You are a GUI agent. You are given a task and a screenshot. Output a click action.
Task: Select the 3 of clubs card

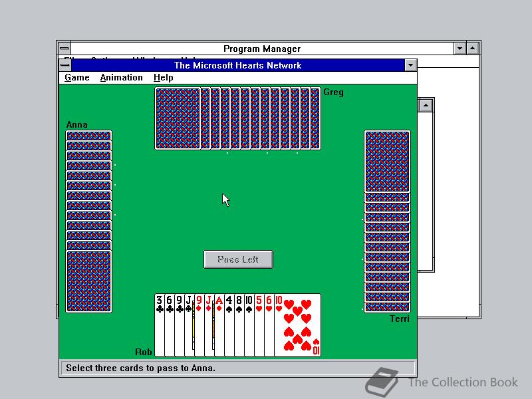159,325
